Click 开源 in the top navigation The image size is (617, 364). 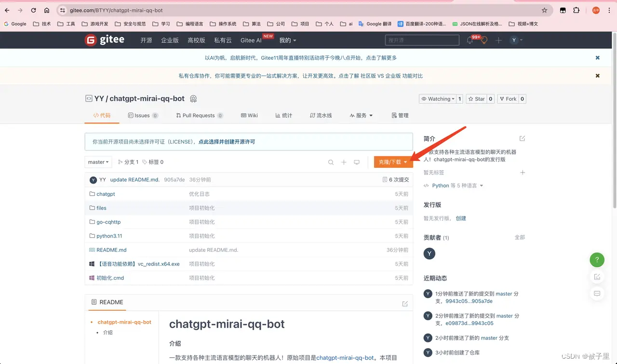coord(146,40)
